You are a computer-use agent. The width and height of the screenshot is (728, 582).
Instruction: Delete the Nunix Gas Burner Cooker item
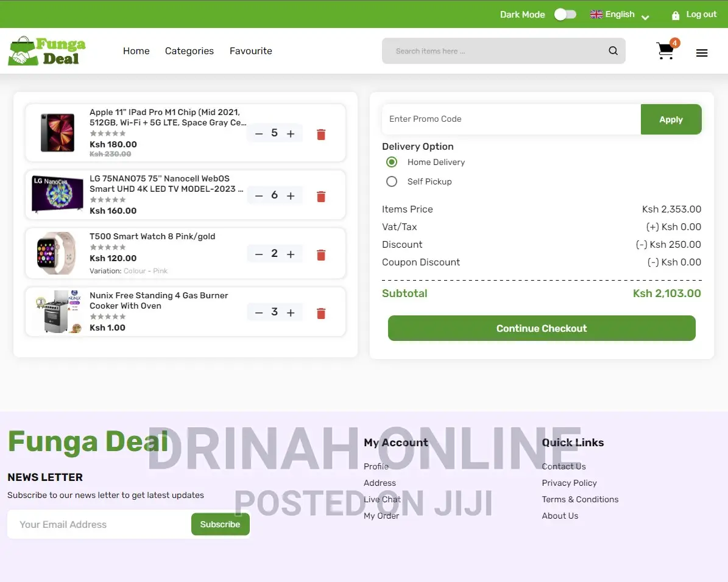click(x=321, y=314)
